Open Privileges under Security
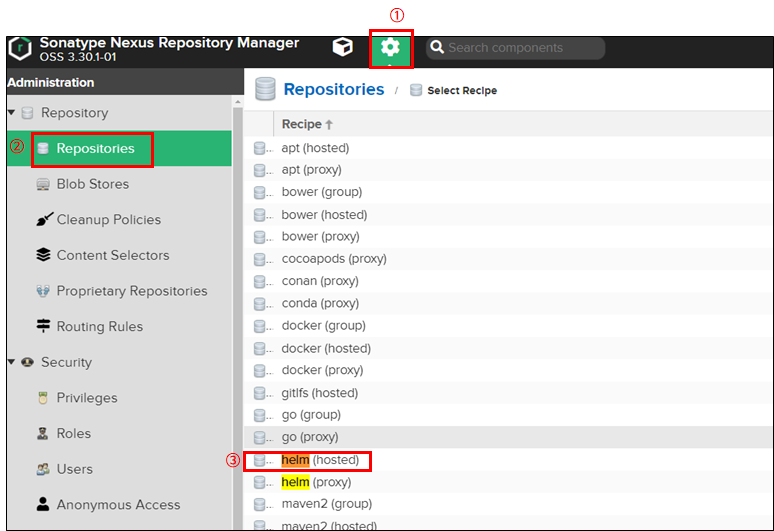 [87, 398]
